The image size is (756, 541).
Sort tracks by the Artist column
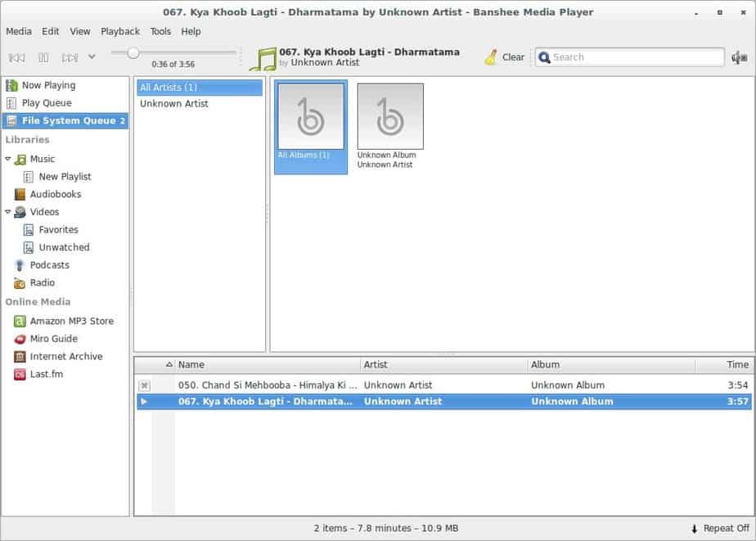(443, 365)
